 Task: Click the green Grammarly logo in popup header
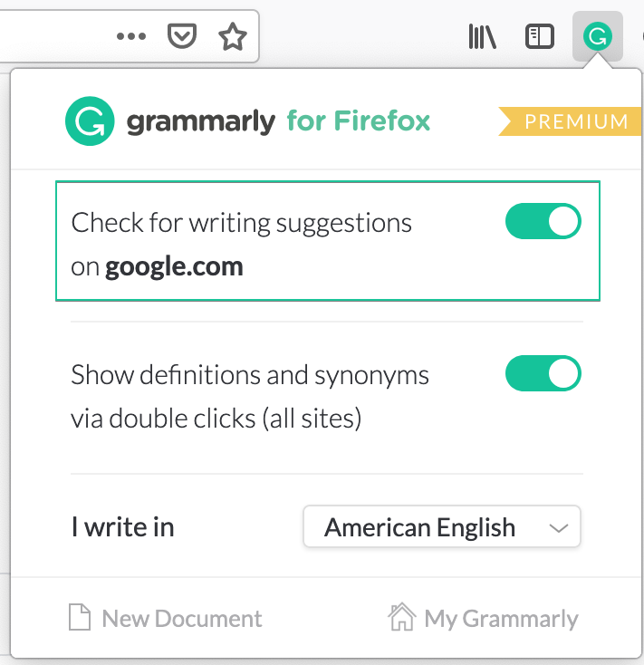pyautogui.click(x=90, y=121)
